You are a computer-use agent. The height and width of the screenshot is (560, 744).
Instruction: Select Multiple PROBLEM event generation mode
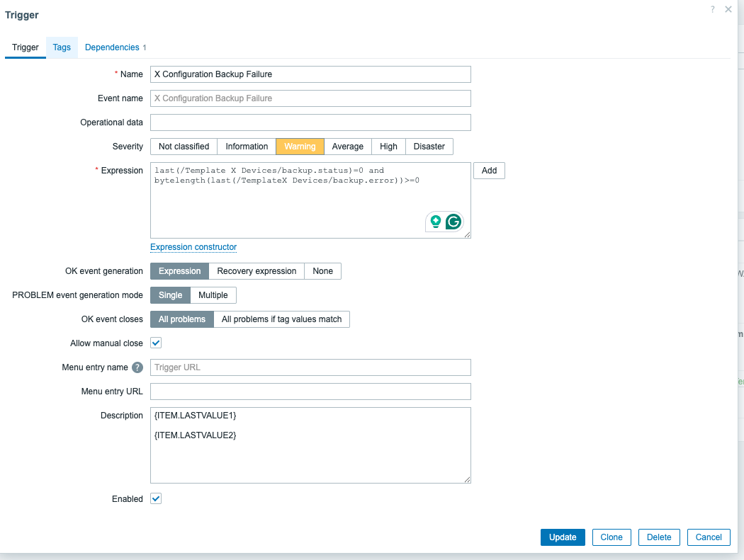(x=213, y=295)
